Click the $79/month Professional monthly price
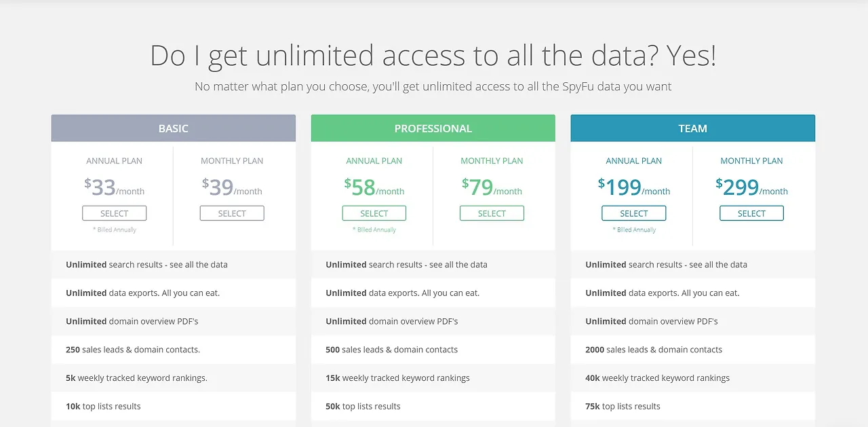 click(492, 187)
